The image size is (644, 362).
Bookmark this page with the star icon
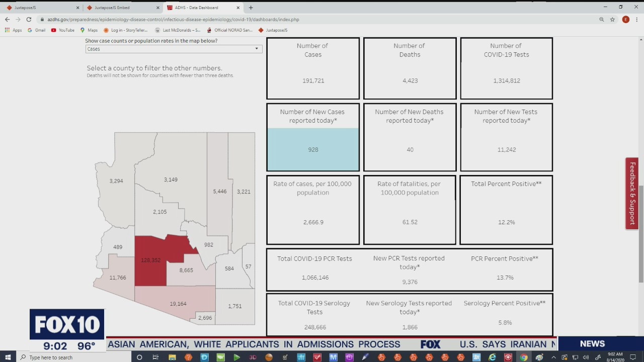pyautogui.click(x=612, y=20)
